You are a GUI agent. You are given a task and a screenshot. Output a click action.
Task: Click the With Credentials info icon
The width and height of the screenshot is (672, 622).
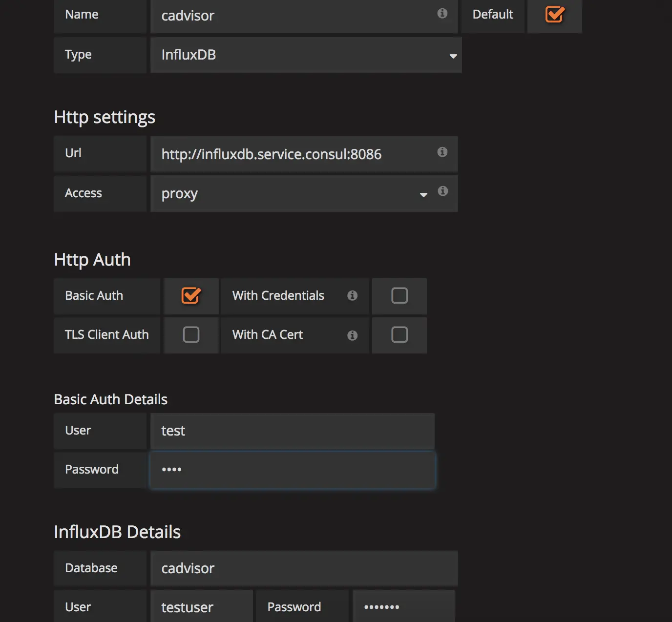tap(352, 296)
